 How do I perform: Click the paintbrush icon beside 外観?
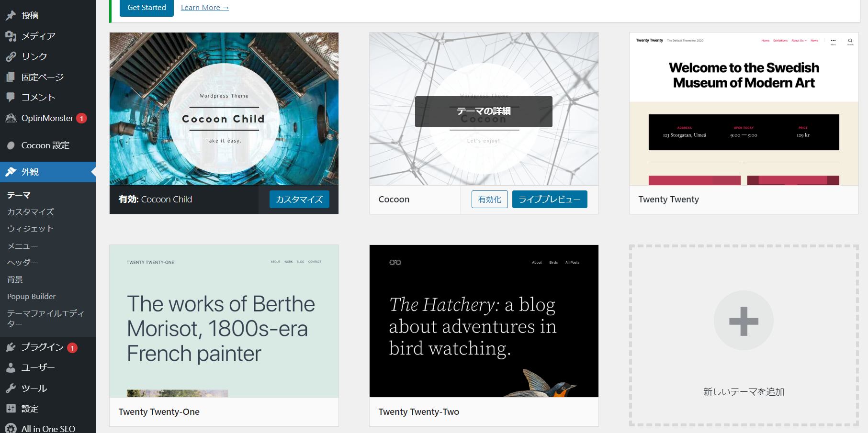coord(11,172)
